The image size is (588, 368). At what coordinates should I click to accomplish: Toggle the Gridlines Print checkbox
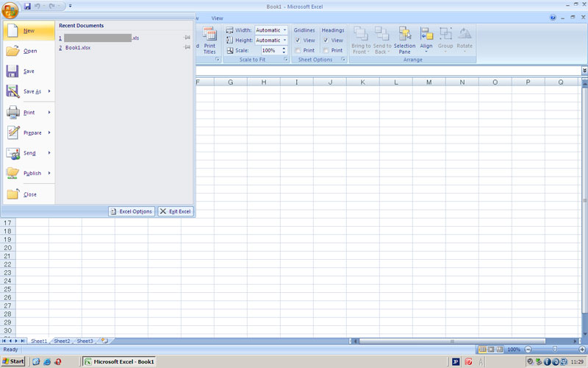pos(298,50)
